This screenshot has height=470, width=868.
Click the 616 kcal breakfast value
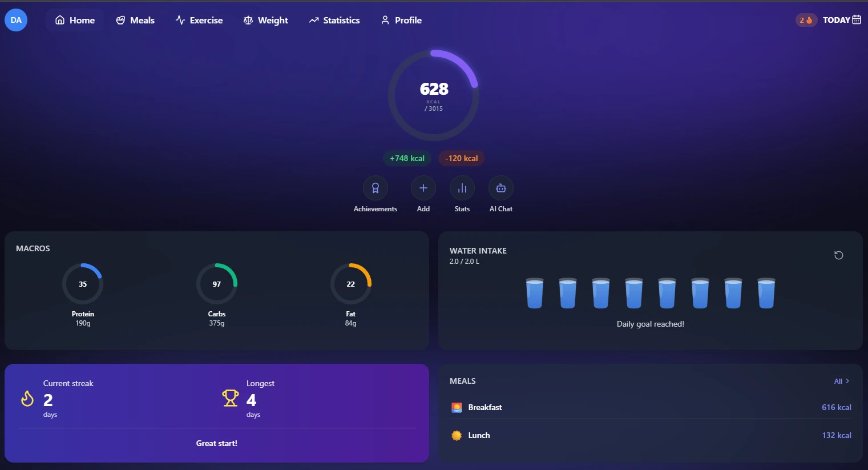click(837, 407)
